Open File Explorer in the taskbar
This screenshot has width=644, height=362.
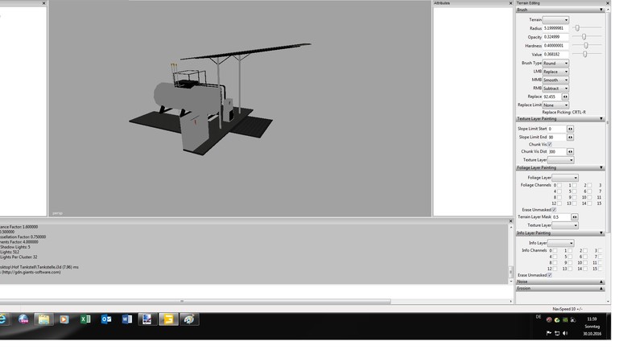43,319
